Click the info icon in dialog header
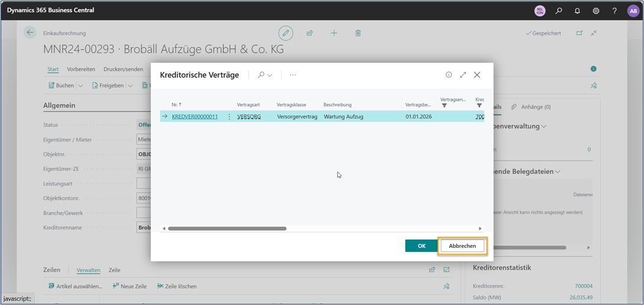The width and height of the screenshot is (644, 305). [x=448, y=74]
